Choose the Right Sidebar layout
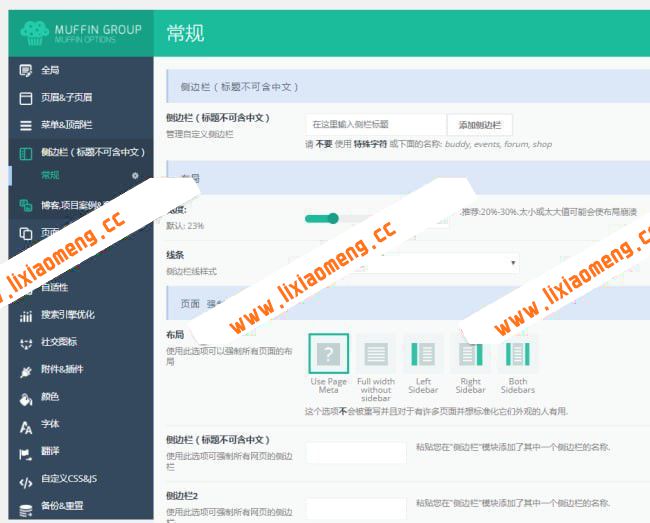Viewport: 650px width, 523px height. pyautogui.click(x=471, y=354)
